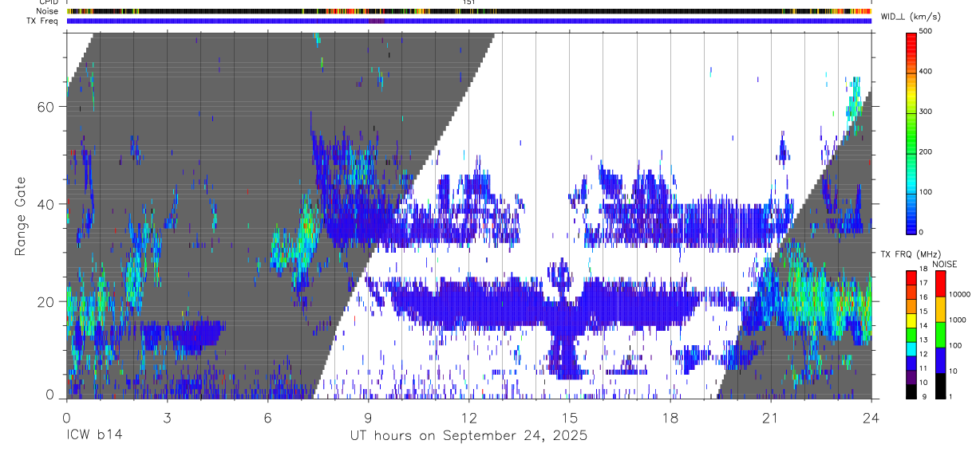Click the 'NOISE' legend title
Screen dimensions: 980x452
tap(945, 264)
